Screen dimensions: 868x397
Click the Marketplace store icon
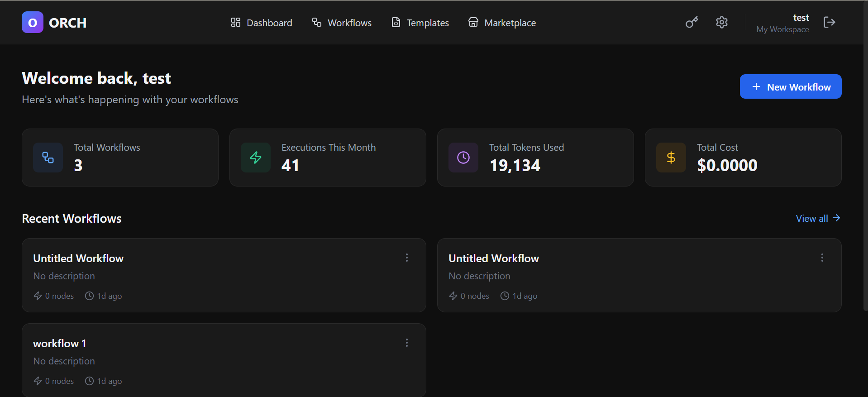[x=473, y=22]
